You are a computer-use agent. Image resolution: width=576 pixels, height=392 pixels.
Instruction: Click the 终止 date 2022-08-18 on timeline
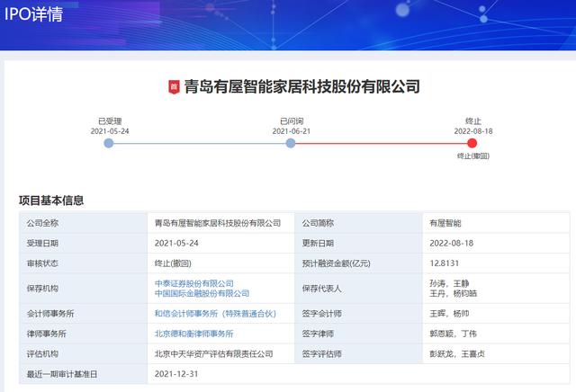[473, 131]
